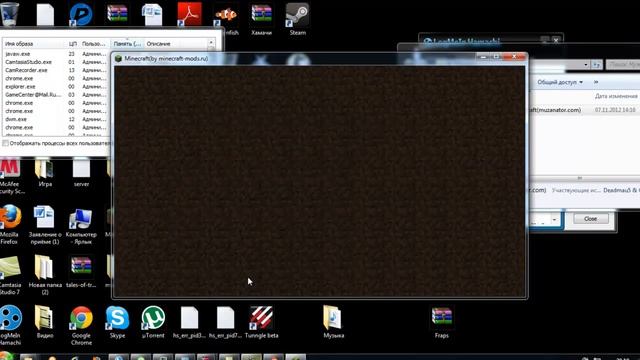Close the LogMeIn Hamachi window
The image size is (640, 360).
tap(556, 40)
